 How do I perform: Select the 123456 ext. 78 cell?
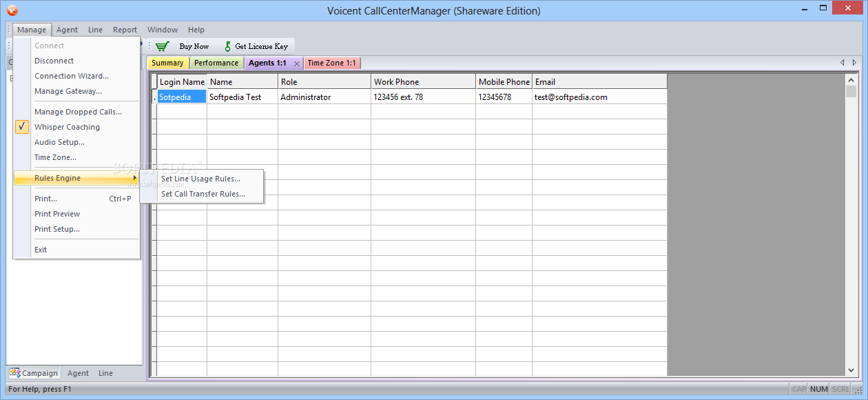pos(423,97)
